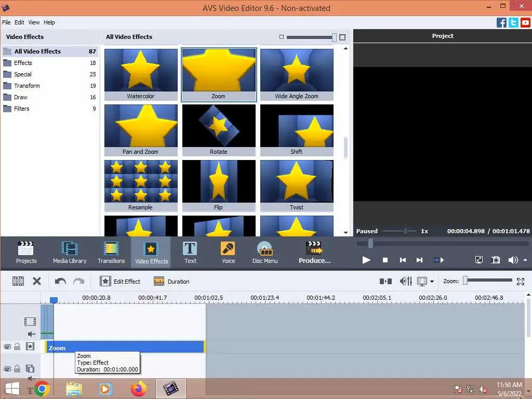Expand volume arrow beside speaker icon
This screenshot has height=399, width=532.
[525, 260]
